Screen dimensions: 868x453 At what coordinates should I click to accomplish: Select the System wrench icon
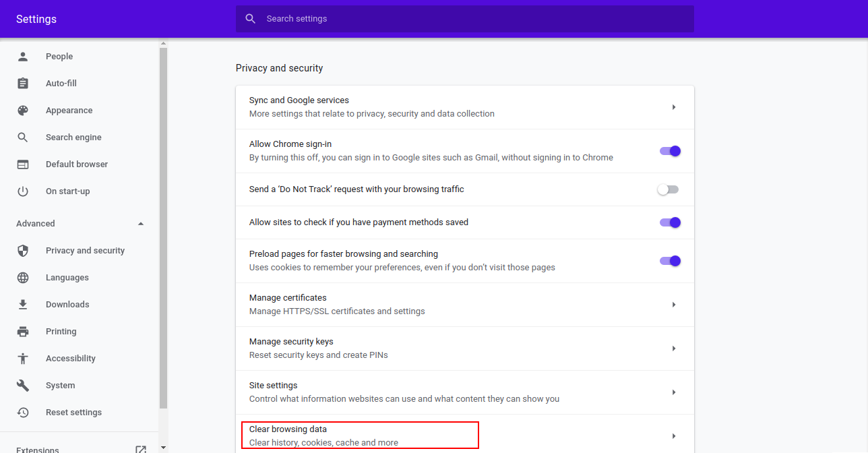point(23,385)
